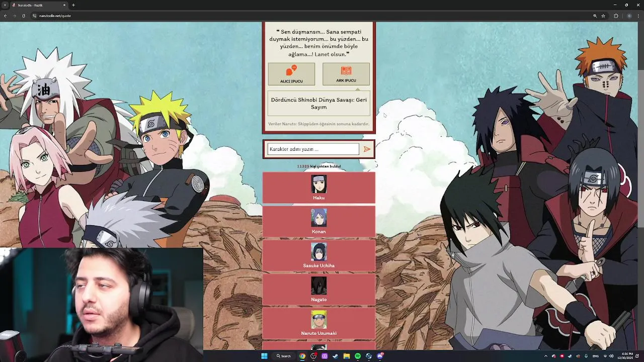
Task: Select the Konan guess row
Action: point(319,222)
